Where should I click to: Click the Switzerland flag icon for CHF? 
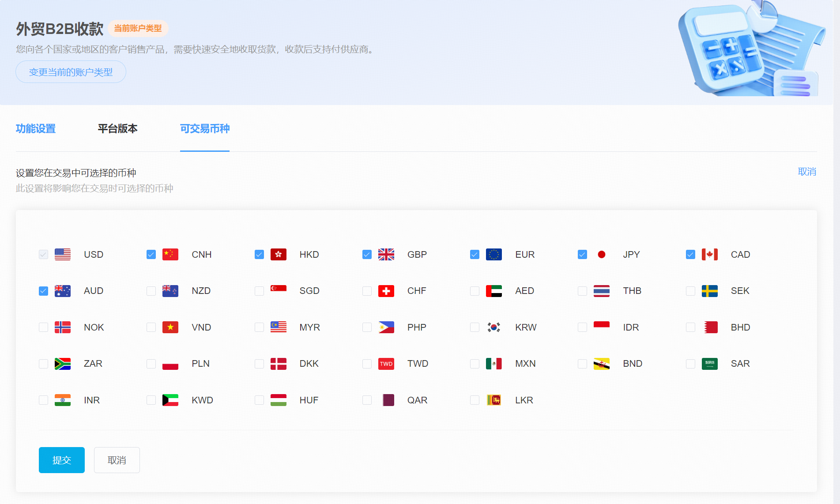click(386, 291)
